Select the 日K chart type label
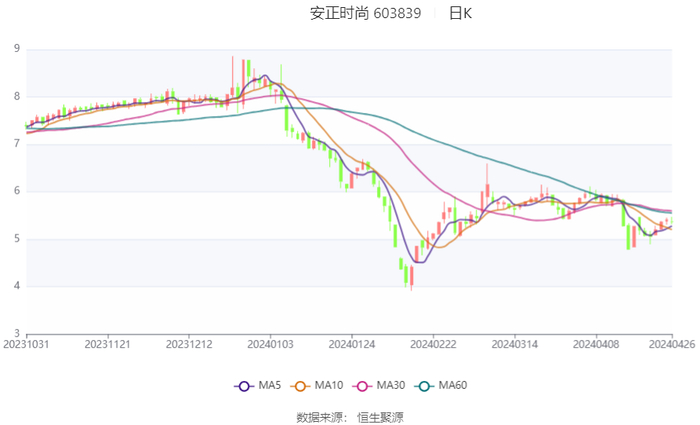Screen dimensions: 700x425 click(x=460, y=14)
